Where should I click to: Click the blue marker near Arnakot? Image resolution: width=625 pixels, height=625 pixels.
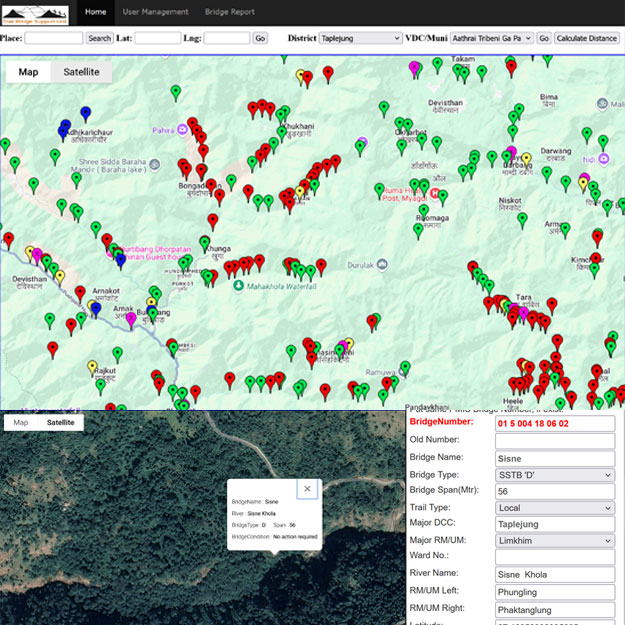click(x=96, y=309)
